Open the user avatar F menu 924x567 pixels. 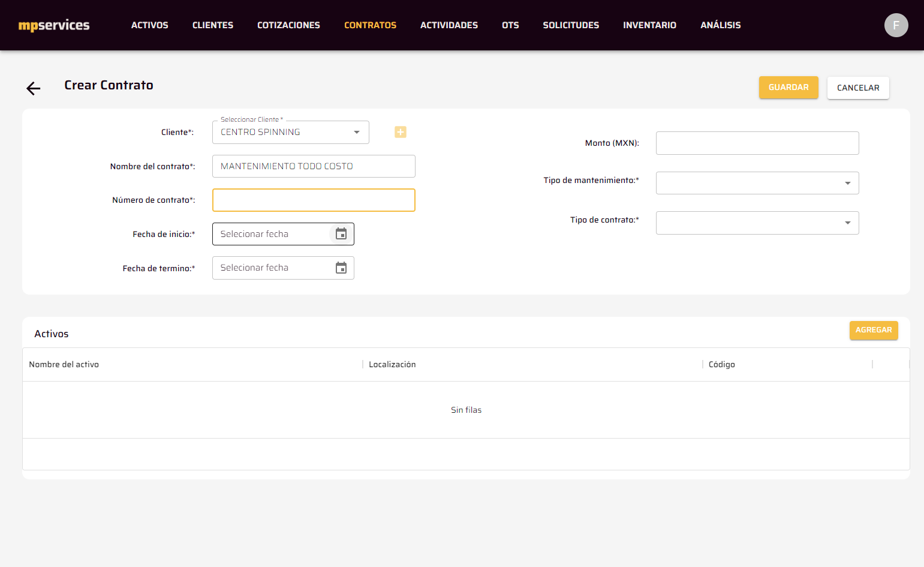896,25
